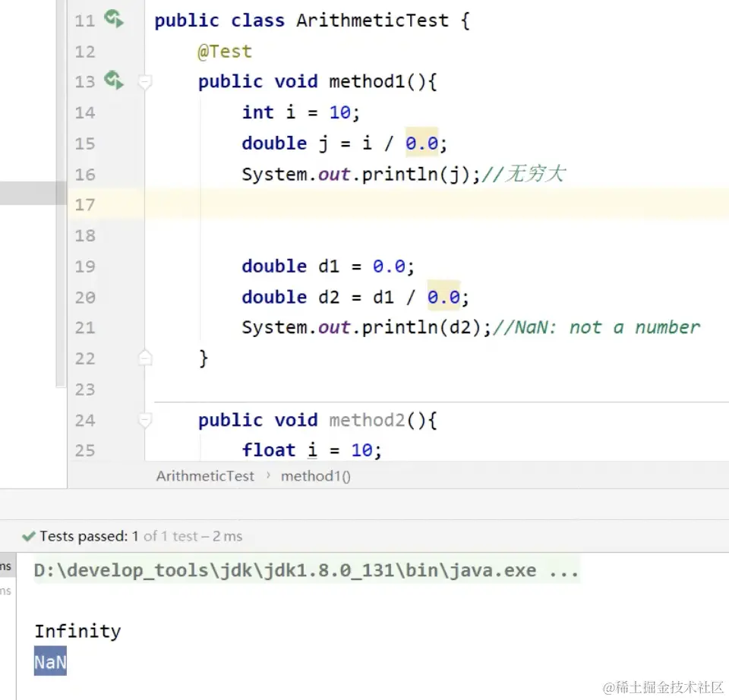
Task: Click the @Test annotation
Action: click(225, 51)
